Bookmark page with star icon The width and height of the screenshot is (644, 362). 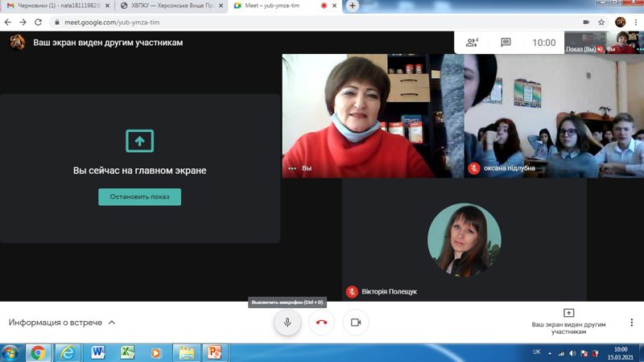tap(601, 23)
